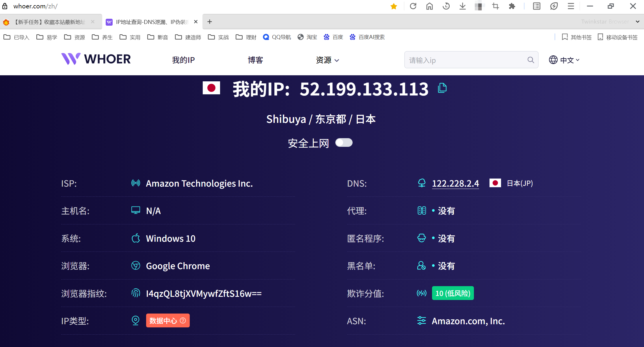Viewport: 644px width, 347px height.
Task: Open the 百度AI搜索 bookmark
Action: pos(367,37)
